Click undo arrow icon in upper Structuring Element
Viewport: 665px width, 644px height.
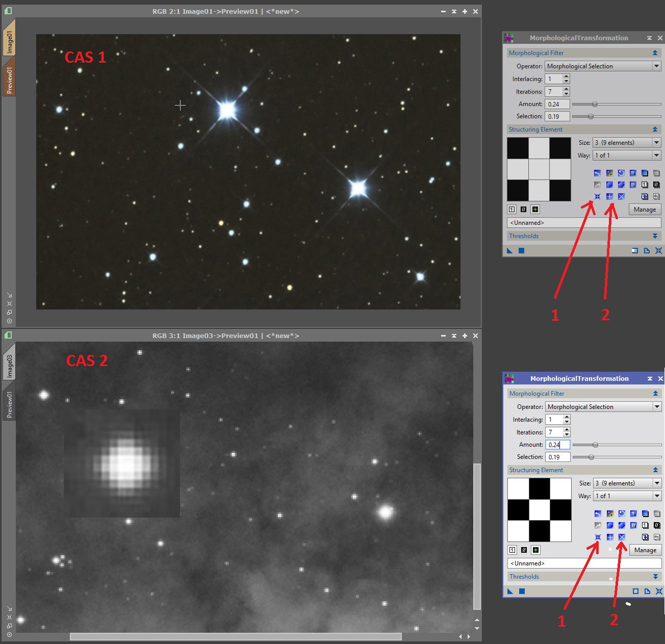tap(597, 173)
